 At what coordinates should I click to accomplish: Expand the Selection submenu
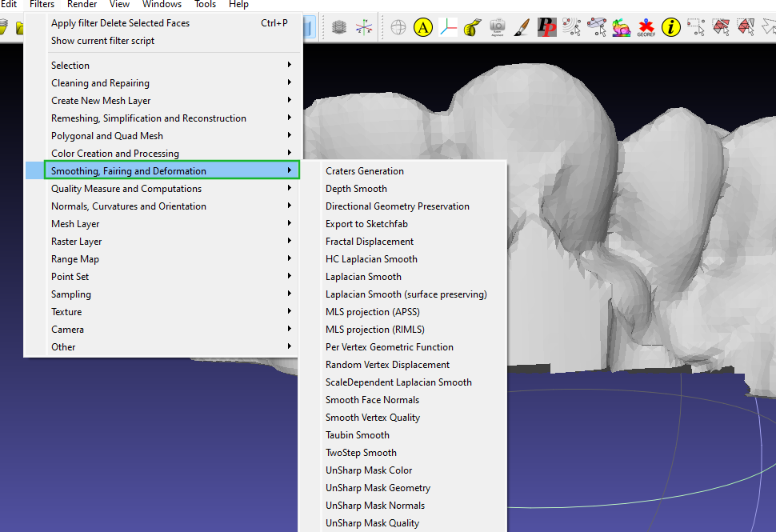[70, 65]
